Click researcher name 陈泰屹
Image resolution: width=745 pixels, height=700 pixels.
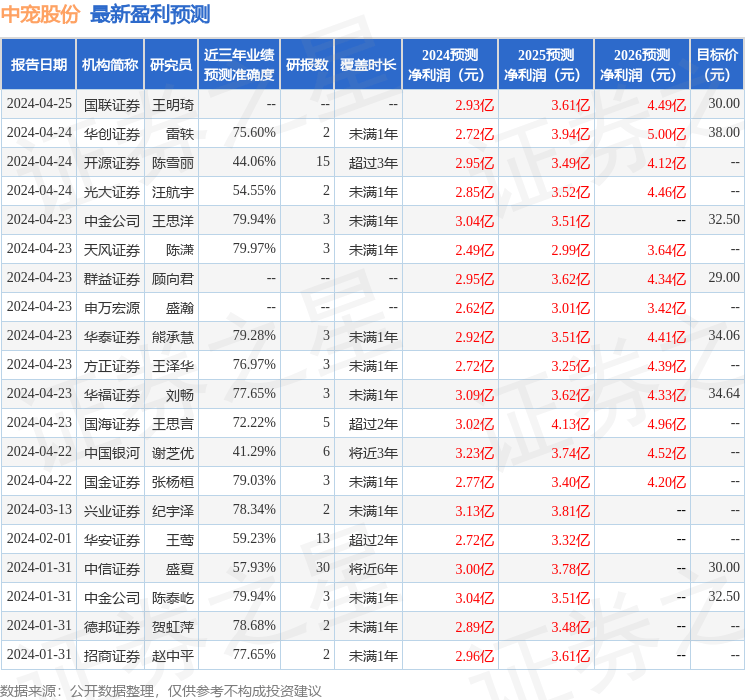[173, 598]
